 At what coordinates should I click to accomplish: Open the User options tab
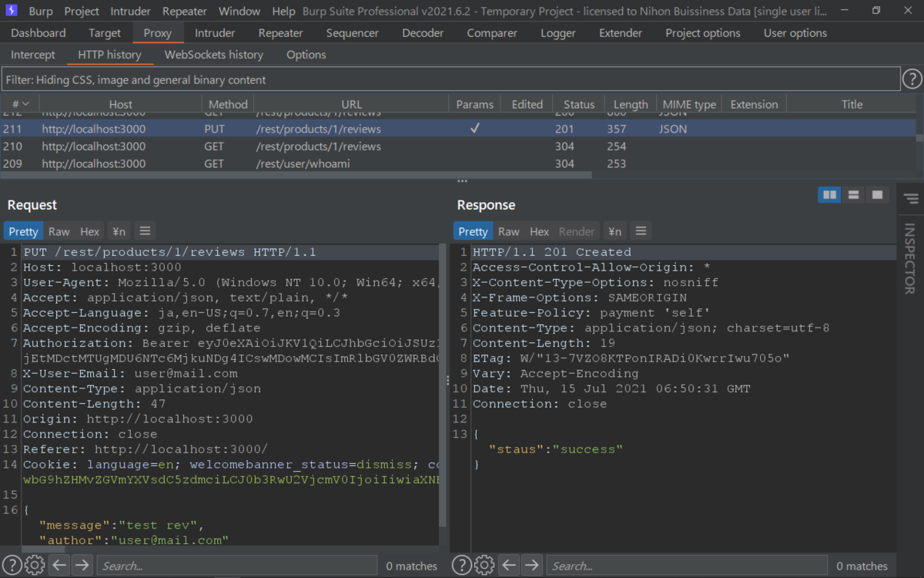click(x=795, y=33)
